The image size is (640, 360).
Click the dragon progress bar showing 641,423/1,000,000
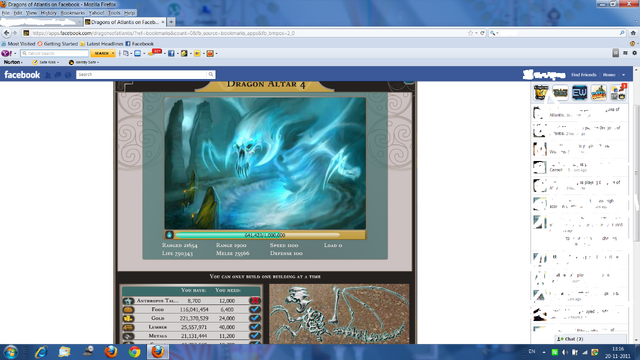pyautogui.click(x=258, y=235)
